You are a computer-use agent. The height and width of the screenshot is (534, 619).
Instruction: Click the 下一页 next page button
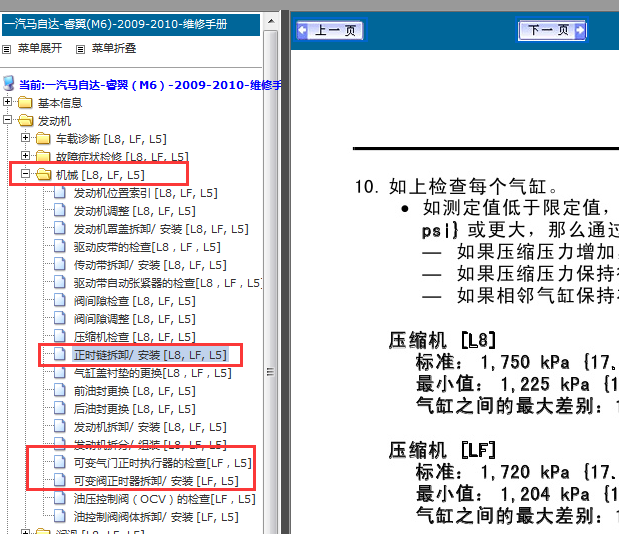coord(552,30)
